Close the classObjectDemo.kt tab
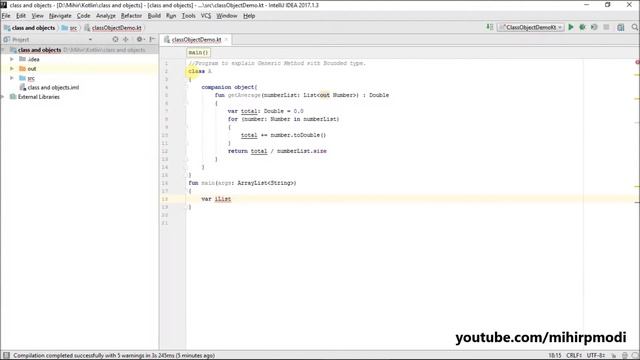The height and width of the screenshot is (360, 640). coord(226,40)
